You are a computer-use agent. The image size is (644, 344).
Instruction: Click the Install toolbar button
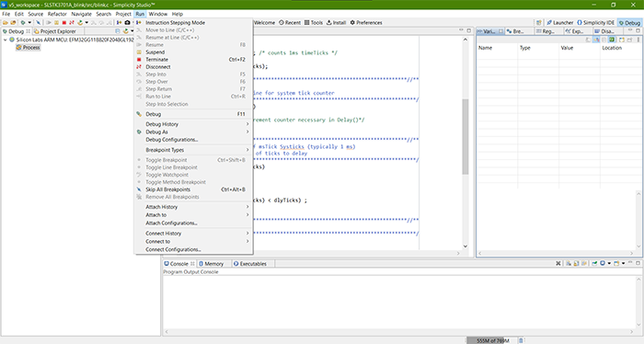336,23
